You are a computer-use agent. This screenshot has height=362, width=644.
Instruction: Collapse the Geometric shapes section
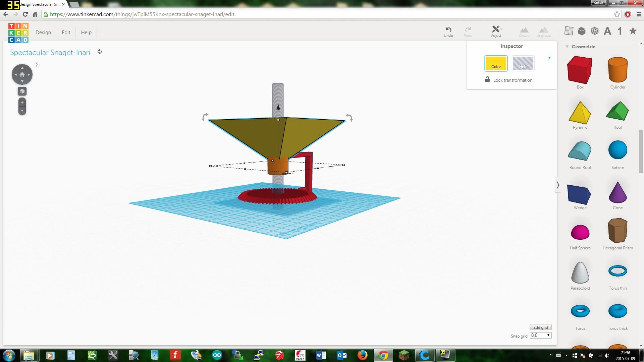tap(567, 47)
